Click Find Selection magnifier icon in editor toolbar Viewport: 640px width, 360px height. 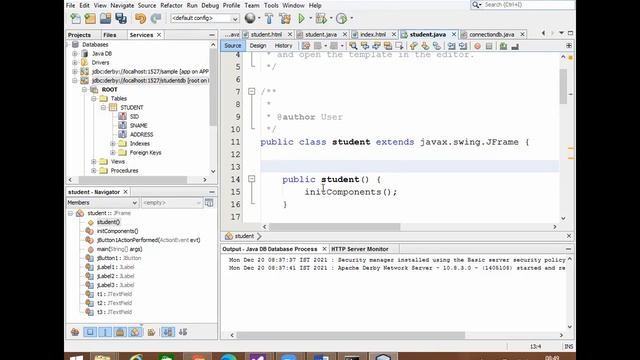(x=353, y=46)
